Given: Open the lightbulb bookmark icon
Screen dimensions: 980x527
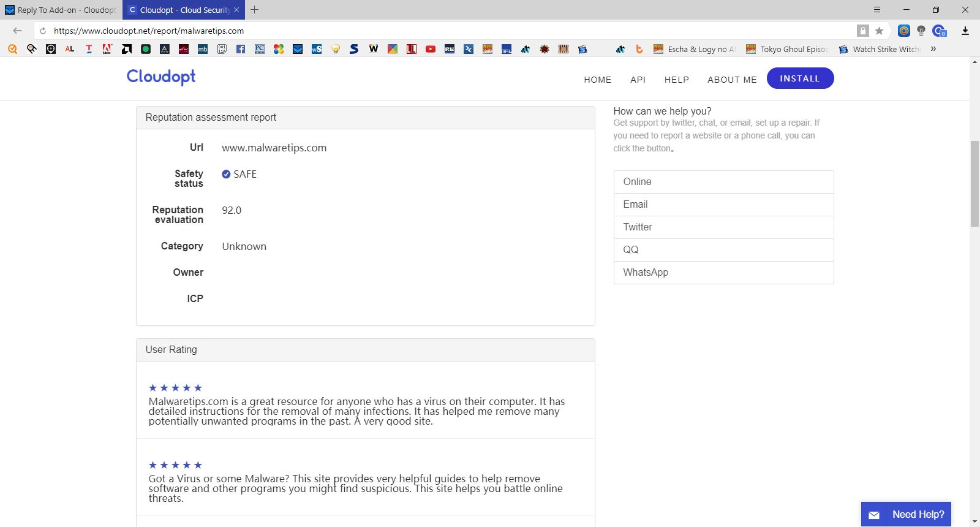Looking at the screenshot, I should pos(336,49).
